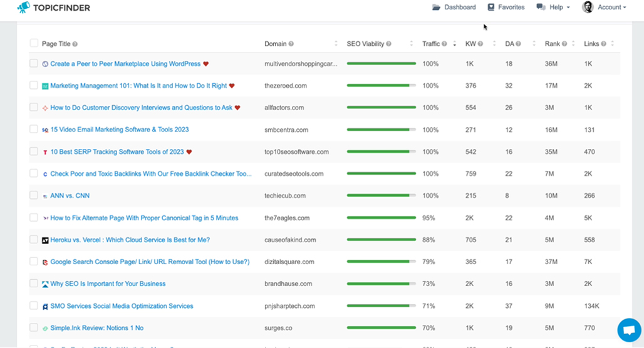Check the box for 15 Video Email Marketing row
This screenshot has width=644, height=348.
[34, 129]
